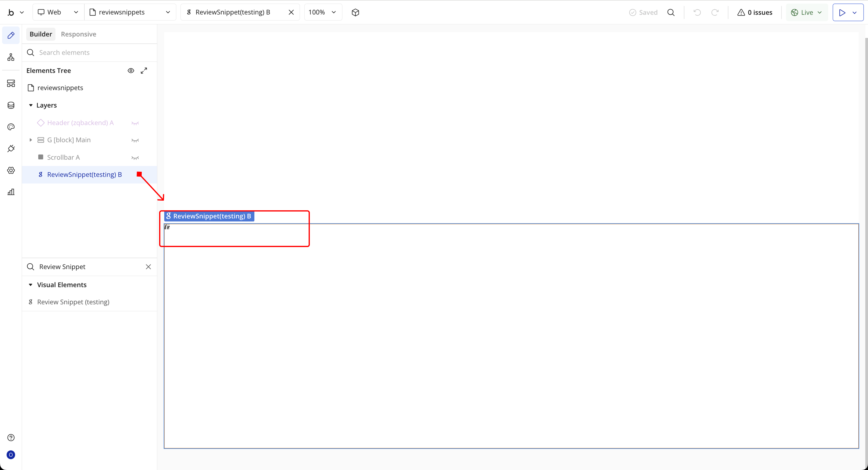Viewport: 868px width, 470px height.
Task: Open the help question mark icon
Action: tap(11, 437)
